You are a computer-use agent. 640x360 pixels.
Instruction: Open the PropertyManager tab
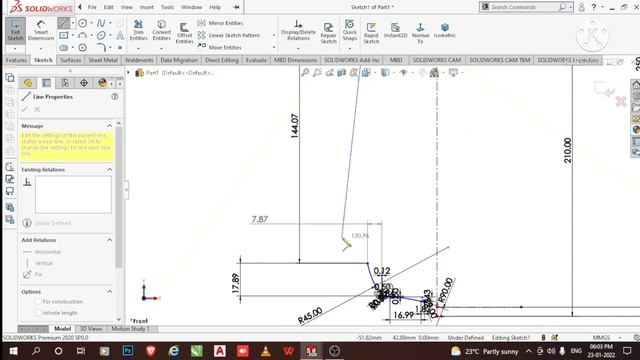coord(47,83)
